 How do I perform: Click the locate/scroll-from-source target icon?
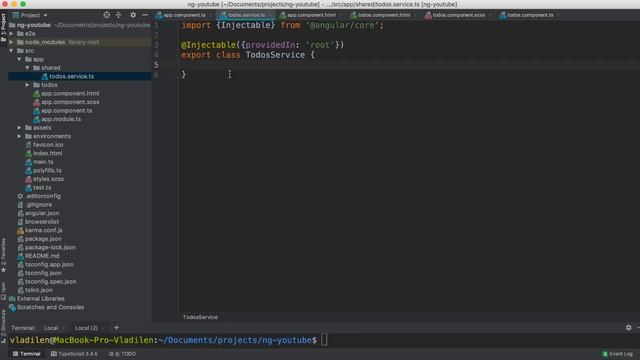coord(107,15)
